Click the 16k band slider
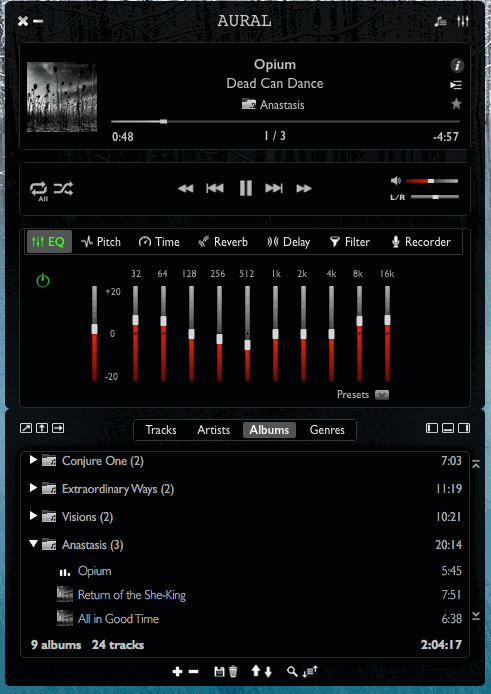This screenshot has width=491, height=694. coord(387,333)
